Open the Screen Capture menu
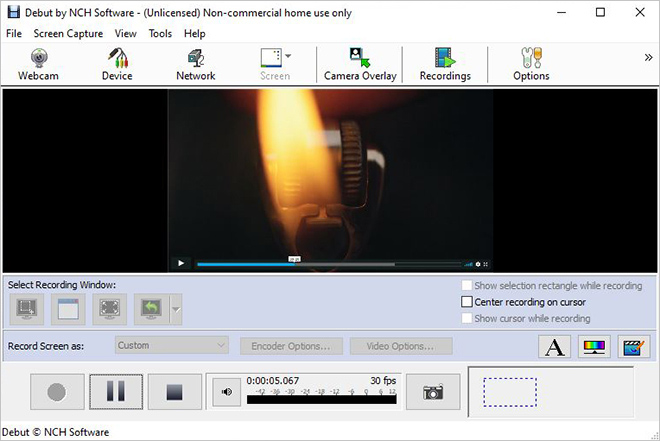 coord(68,33)
